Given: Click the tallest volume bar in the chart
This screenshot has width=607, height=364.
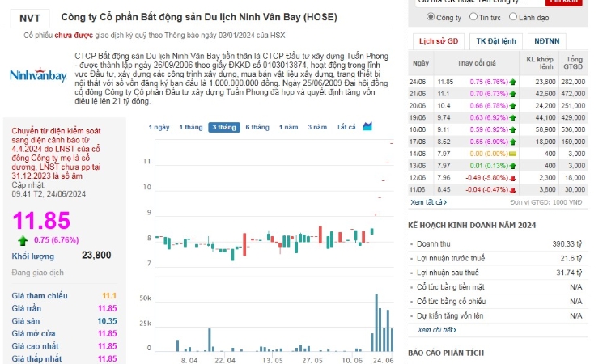Looking at the screenshot, I should click(376, 322).
